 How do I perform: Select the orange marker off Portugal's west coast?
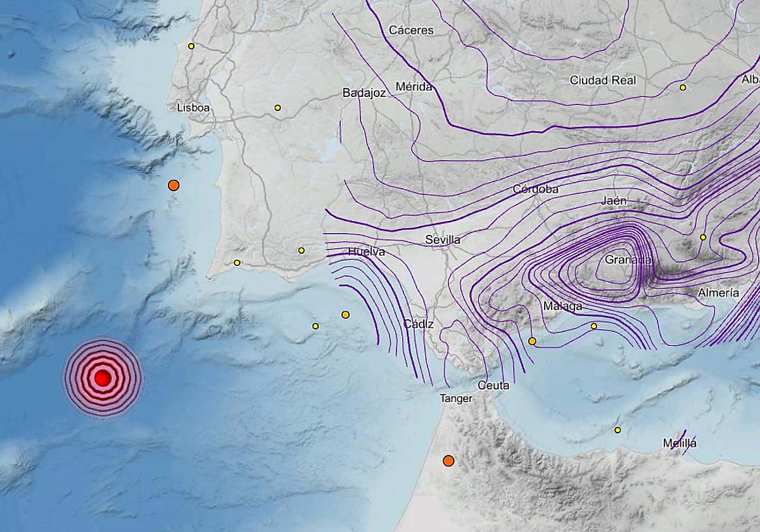pos(174,186)
